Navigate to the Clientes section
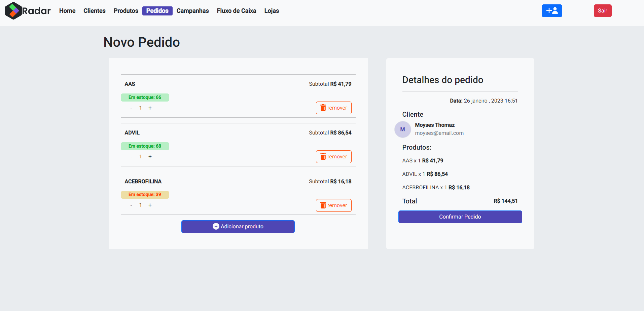 tap(94, 11)
